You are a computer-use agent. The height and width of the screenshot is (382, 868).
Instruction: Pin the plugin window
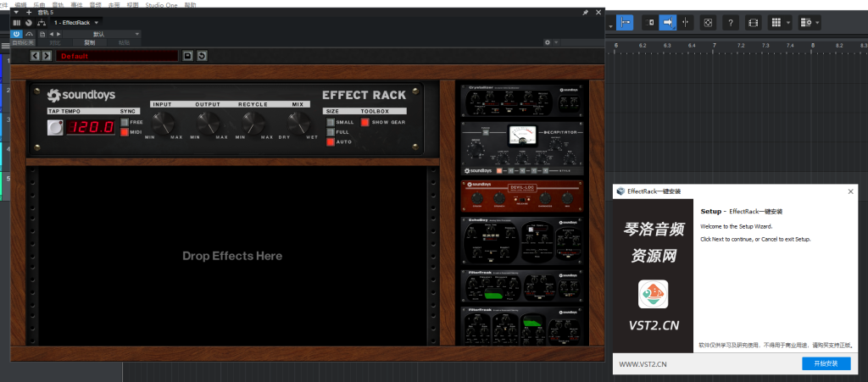pyautogui.click(x=585, y=13)
